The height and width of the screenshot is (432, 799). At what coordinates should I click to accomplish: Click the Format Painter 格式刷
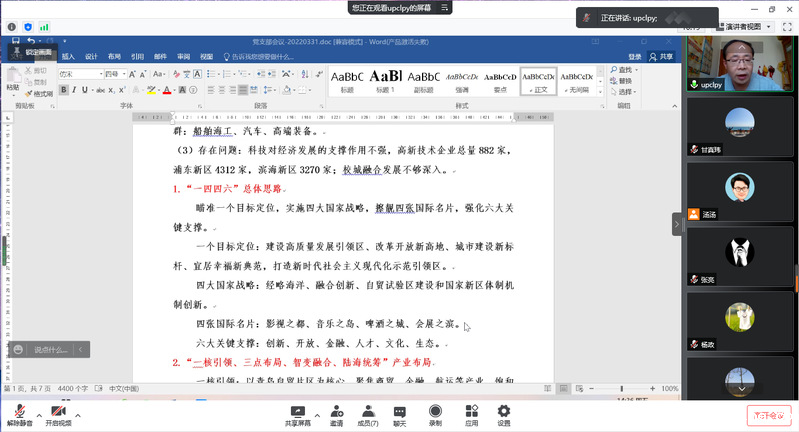pyautogui.click(x=39, y=93)
